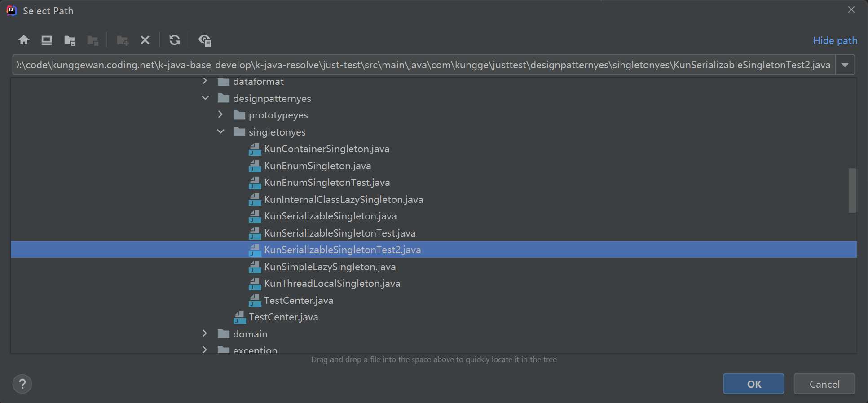Click the Java icon of KunThreadLocalSingleton.java
This screenshot has height=403, width=868.
coord(255,284)
